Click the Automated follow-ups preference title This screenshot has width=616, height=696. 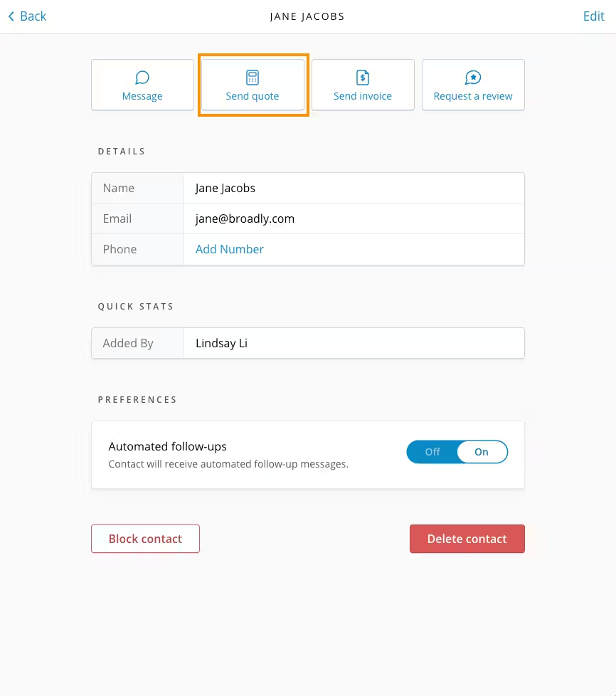tap(168, 447)
